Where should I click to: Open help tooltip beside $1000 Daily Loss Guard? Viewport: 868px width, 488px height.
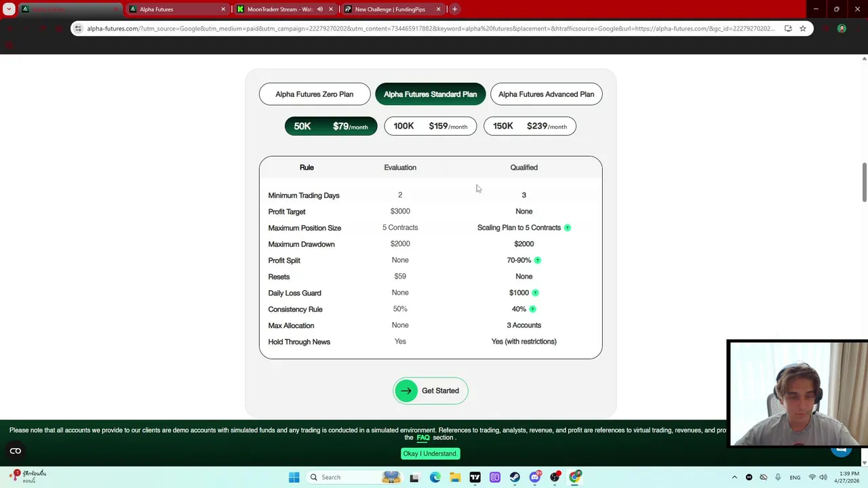535,293
